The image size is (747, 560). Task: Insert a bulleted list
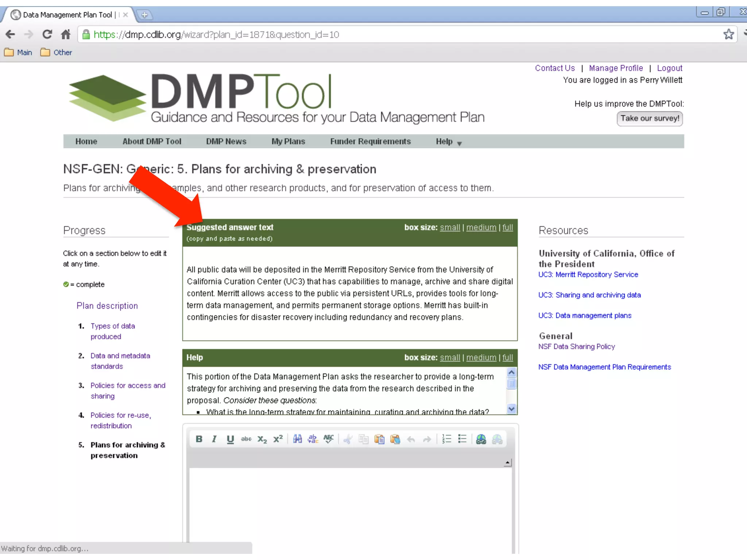click(x=462, y=439)
